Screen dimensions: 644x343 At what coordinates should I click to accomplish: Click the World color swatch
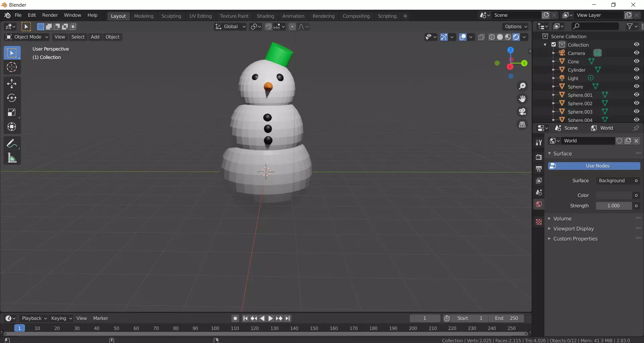614,195
